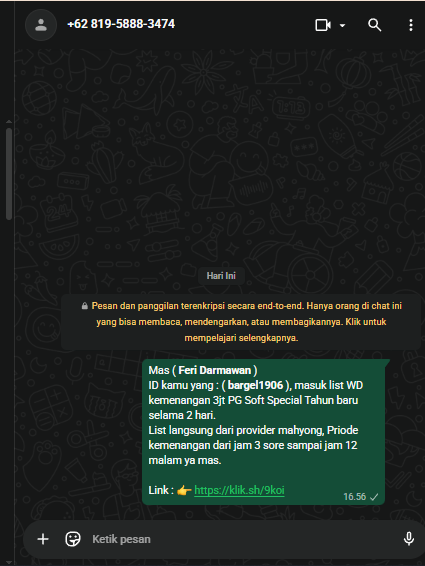Viewport: 425px width, 566px height.
Task: Focus the "Ketik pesan" message field
Action: tap(242, 539)
